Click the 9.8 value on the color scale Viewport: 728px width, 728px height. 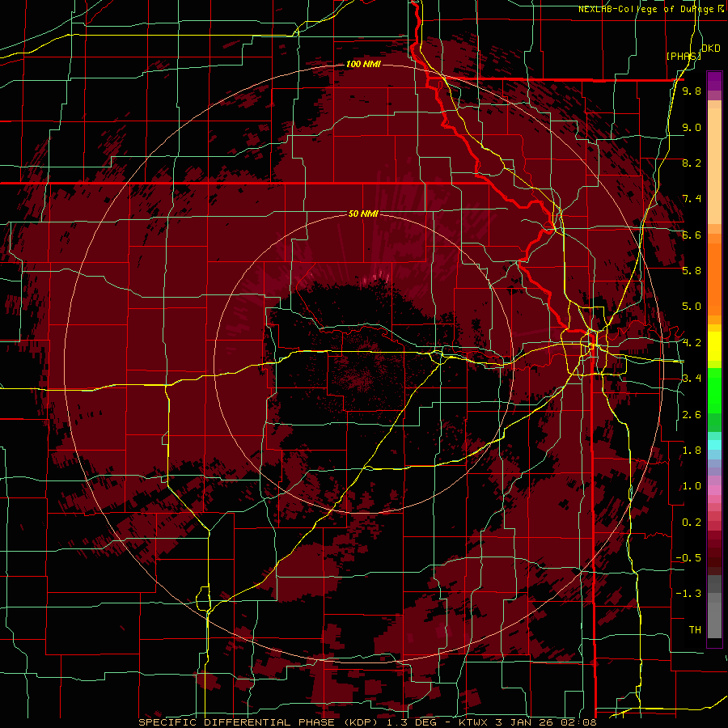point(692,91)
